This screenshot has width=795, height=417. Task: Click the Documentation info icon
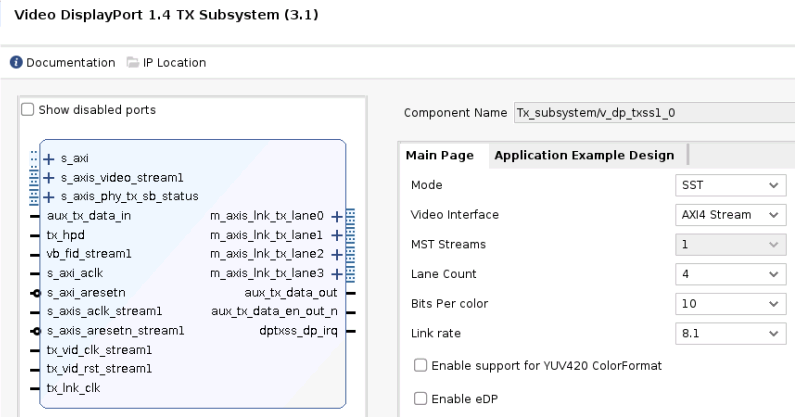(16, 62)
